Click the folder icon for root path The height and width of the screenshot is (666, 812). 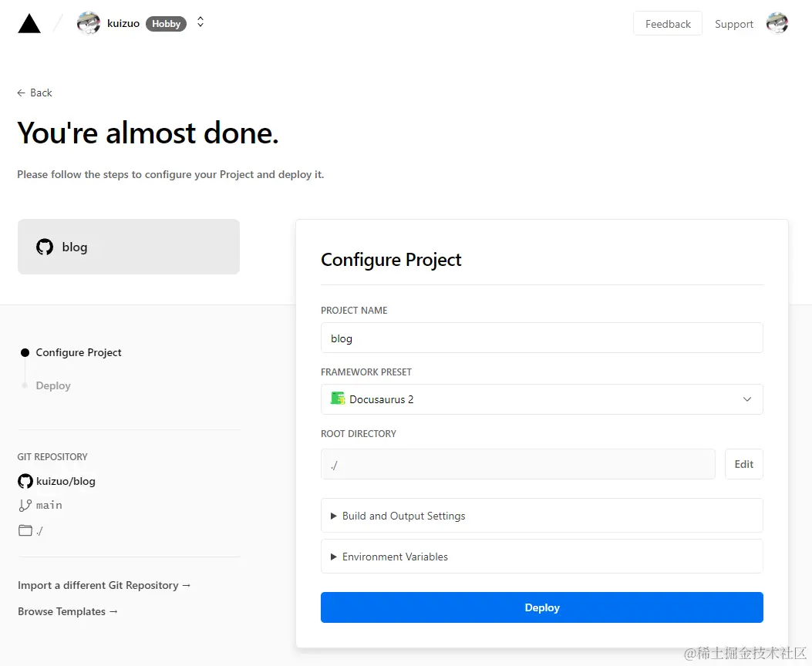click(x=25, y=530)
